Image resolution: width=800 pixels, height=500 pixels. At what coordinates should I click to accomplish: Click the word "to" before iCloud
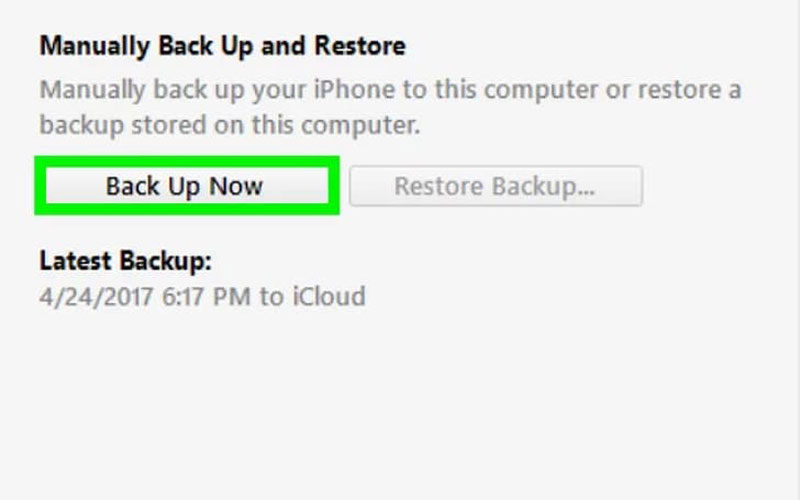pyautogui.click(x=272, y=296)
